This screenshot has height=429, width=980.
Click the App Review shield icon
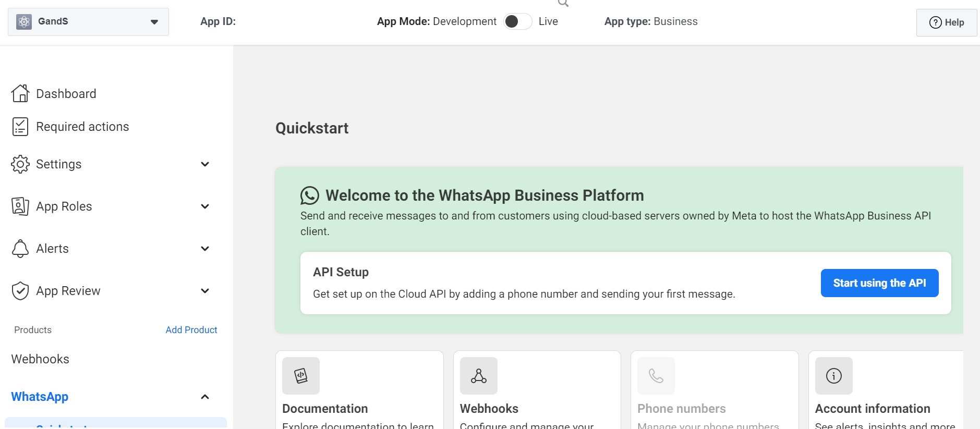pyautogui.click(x=20, y=291)
